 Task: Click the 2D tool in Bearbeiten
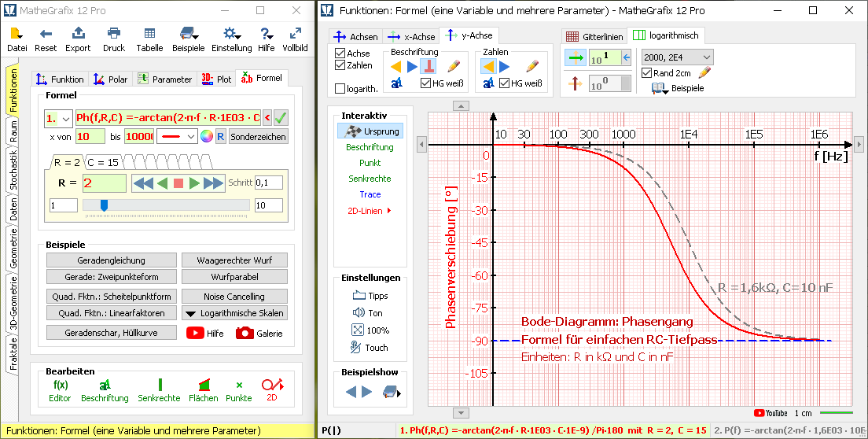(272, 390)
